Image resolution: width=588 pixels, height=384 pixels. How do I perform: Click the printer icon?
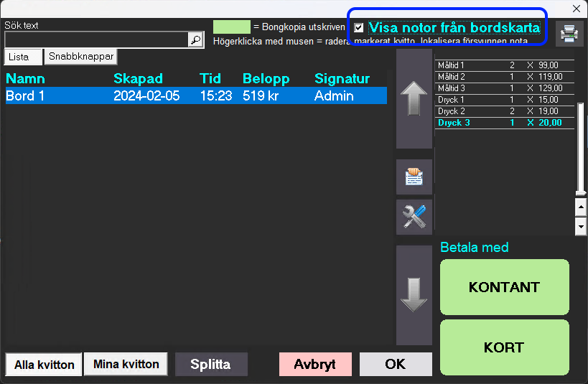[569, 33]
